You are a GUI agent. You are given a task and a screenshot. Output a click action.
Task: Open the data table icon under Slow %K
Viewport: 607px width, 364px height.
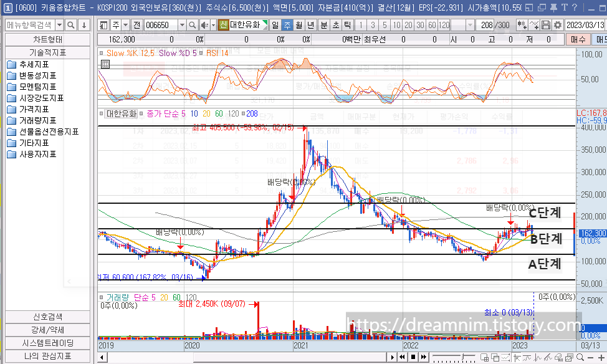pyautogui.click(x=105, y=64)
